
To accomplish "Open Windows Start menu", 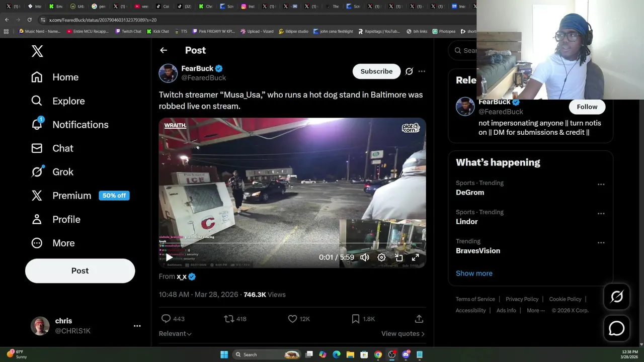I will 224,354.
